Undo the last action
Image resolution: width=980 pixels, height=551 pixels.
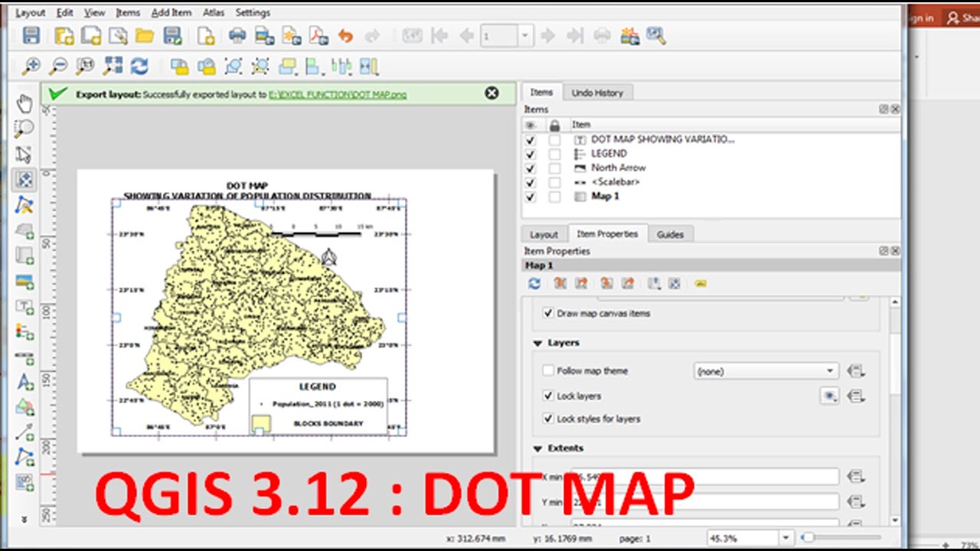pyautogui.click(x=345, y=36)
